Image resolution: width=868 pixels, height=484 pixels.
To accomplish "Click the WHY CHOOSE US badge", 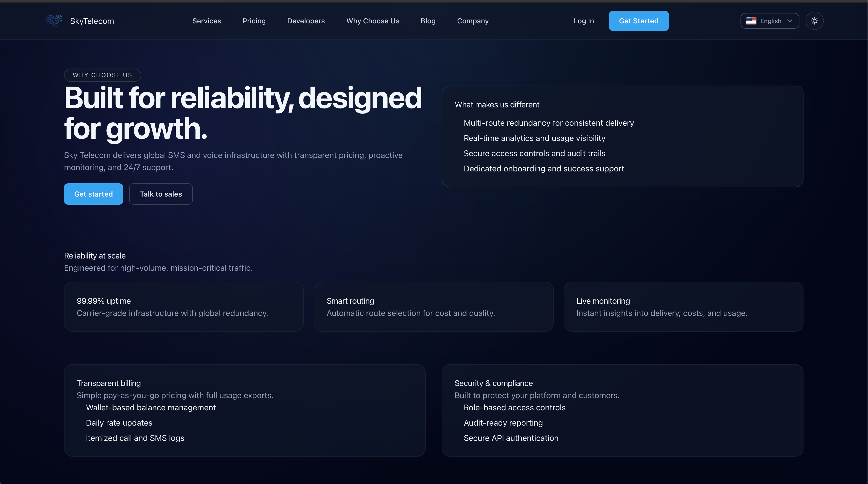I will click(x=102, y=75).
